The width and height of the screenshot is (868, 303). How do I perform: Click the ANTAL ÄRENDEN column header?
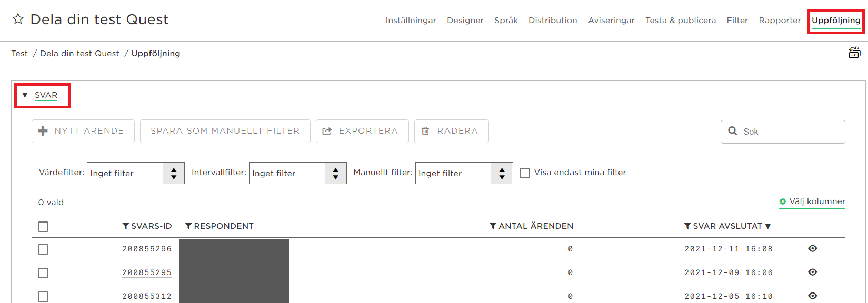536,226
